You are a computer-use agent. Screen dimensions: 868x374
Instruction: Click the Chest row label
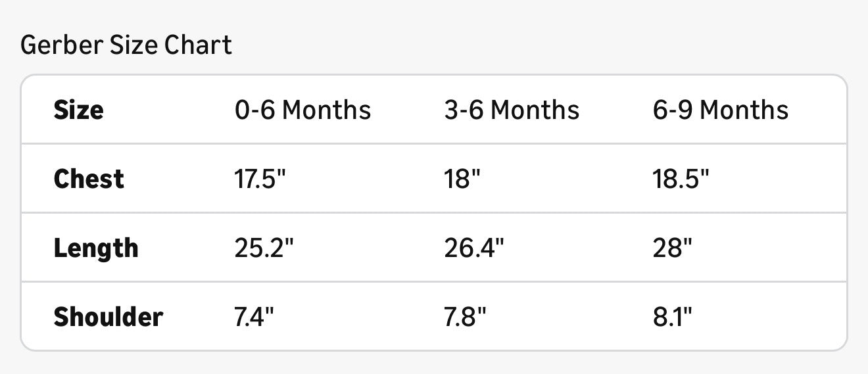89,179
